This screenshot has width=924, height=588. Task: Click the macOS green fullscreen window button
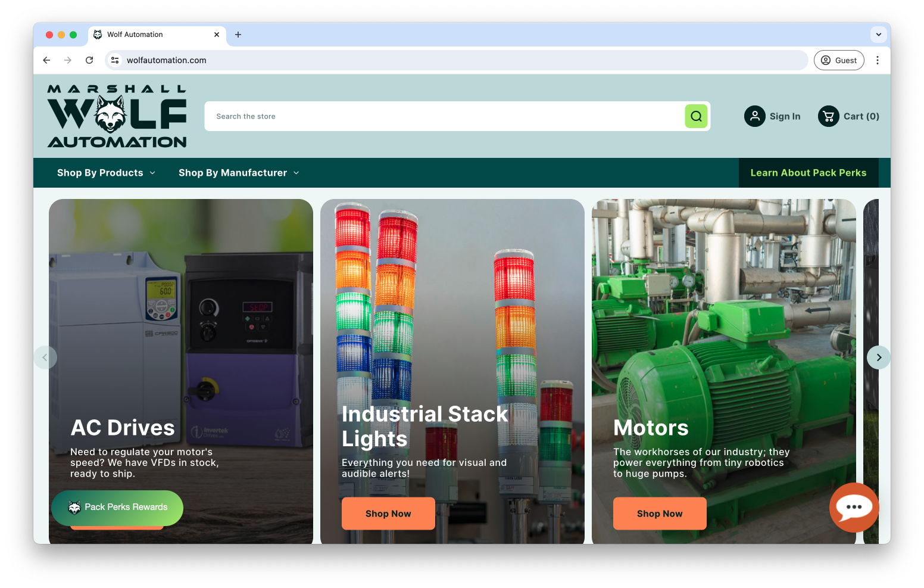click(73, 35)
